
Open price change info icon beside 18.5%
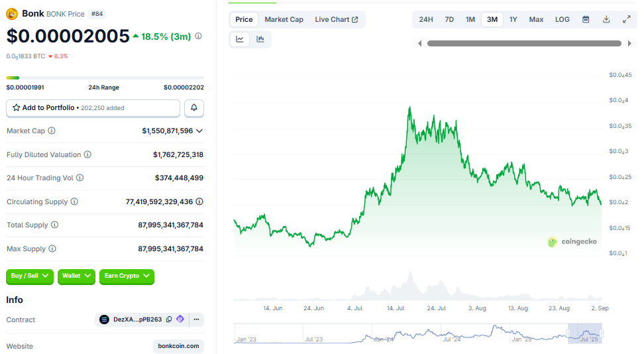coord(198,36)
